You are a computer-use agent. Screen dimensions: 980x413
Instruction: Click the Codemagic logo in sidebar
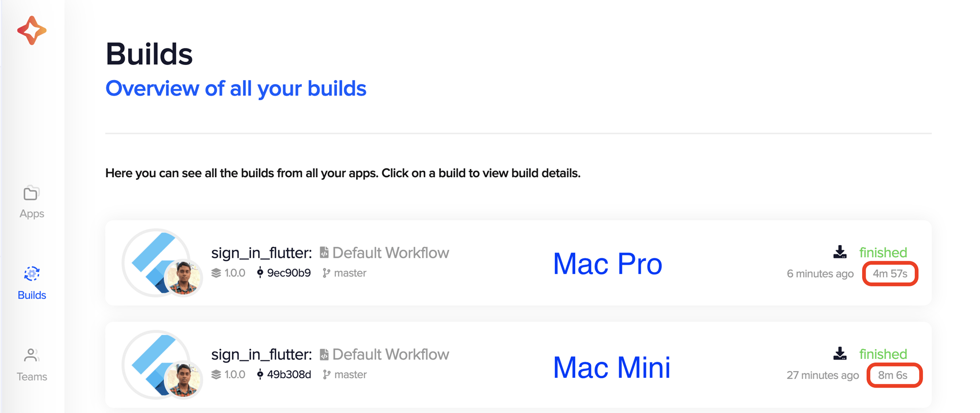(32, 31)
